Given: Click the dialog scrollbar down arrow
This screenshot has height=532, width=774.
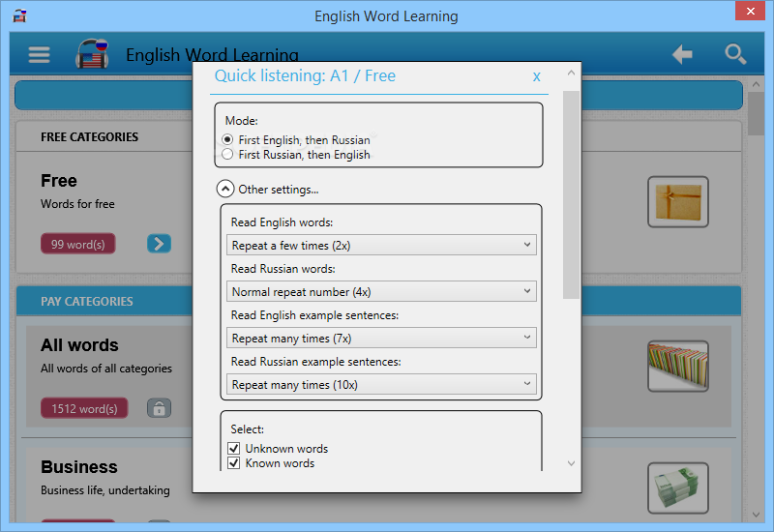Looking at the screenshot, I should (571, 463).
